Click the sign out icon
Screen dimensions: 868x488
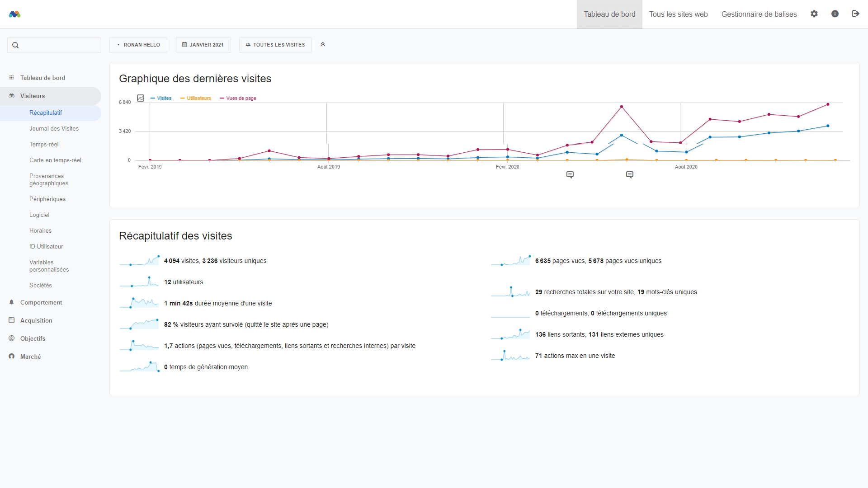click(855, 14)
